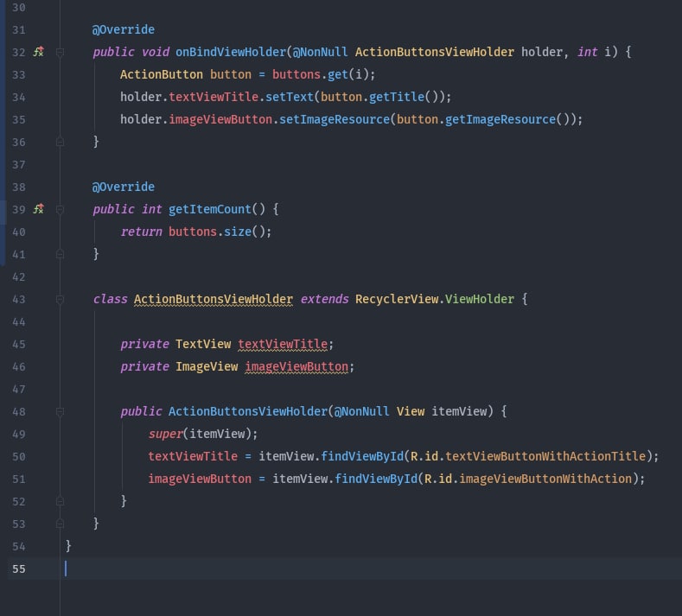Click the override gutter icon on line 32
This screenshot has width=682, height=616.
point(39,52)
